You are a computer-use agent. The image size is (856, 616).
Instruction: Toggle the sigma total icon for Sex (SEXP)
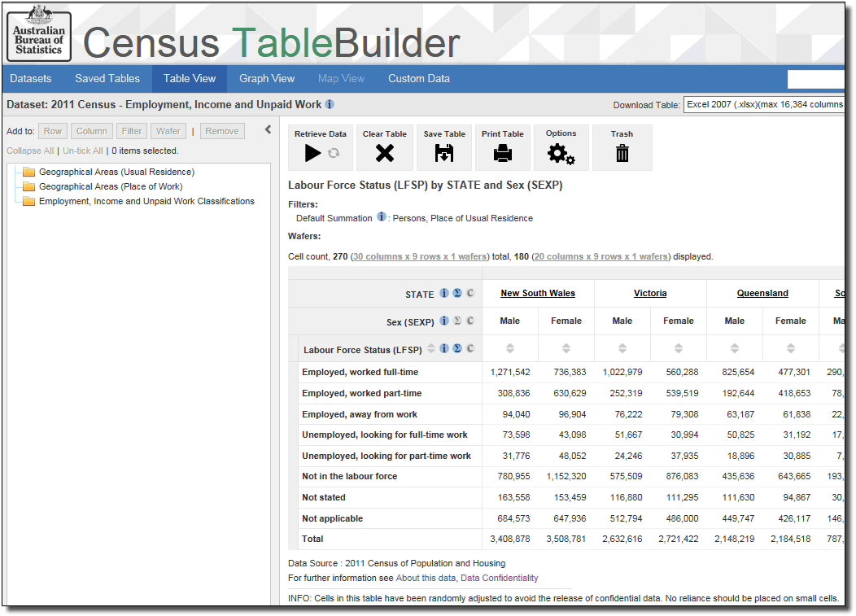457,321
